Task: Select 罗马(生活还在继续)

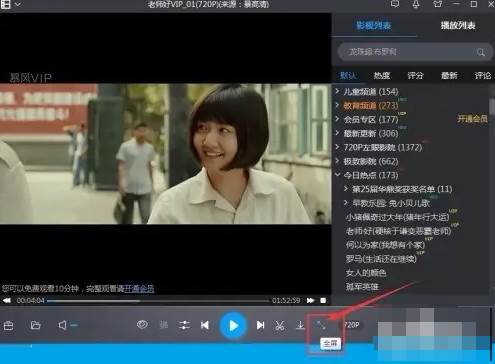Action: click(x=381, y=259)
